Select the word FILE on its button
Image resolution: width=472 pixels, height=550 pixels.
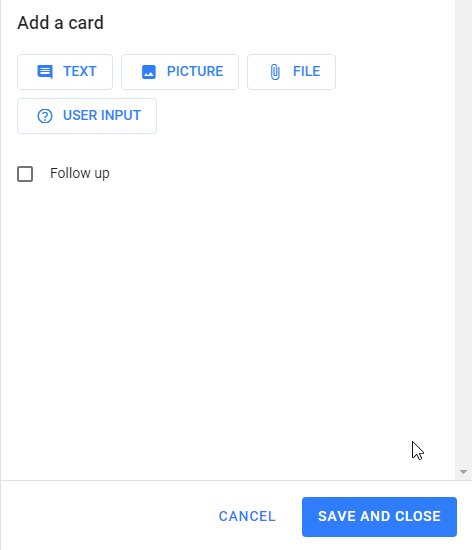click(x=306, y=72)
